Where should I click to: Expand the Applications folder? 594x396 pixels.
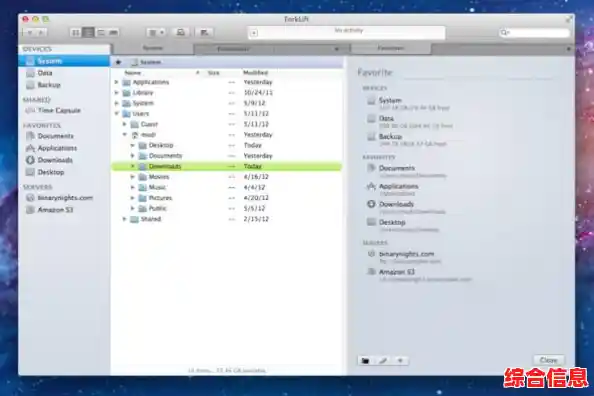coord(117,82)
